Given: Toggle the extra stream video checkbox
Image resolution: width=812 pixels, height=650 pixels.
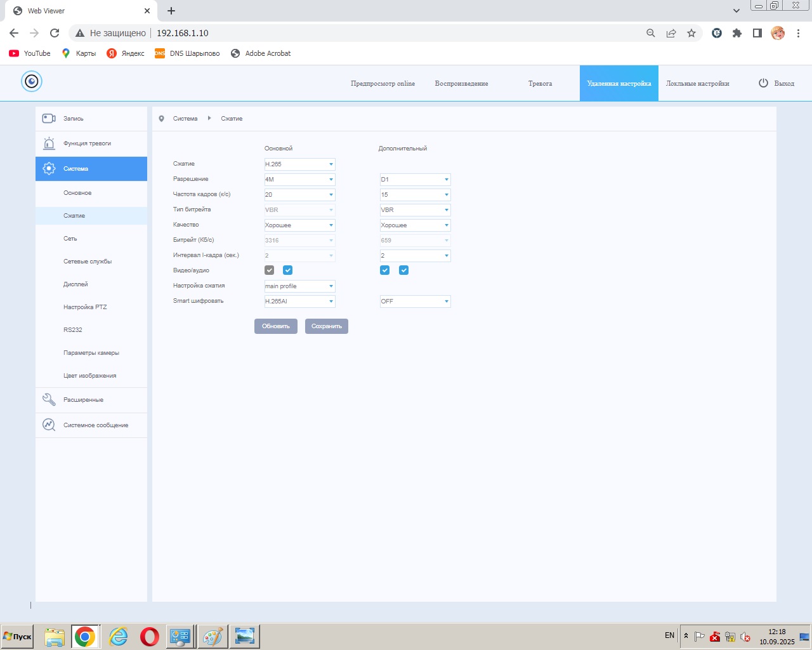Looking at the screenshot, I should pyautogui.click(x=384, y=270).
